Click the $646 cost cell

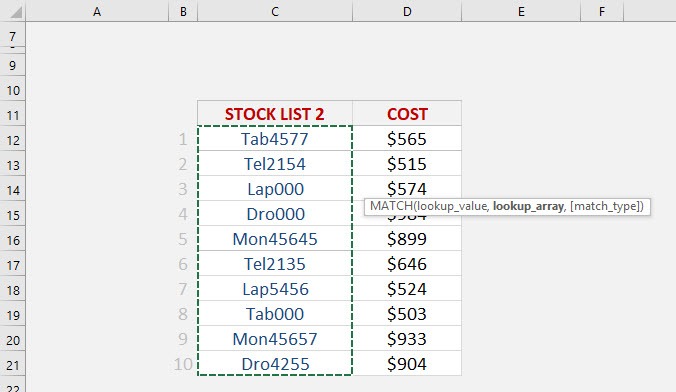pos(407,263)
